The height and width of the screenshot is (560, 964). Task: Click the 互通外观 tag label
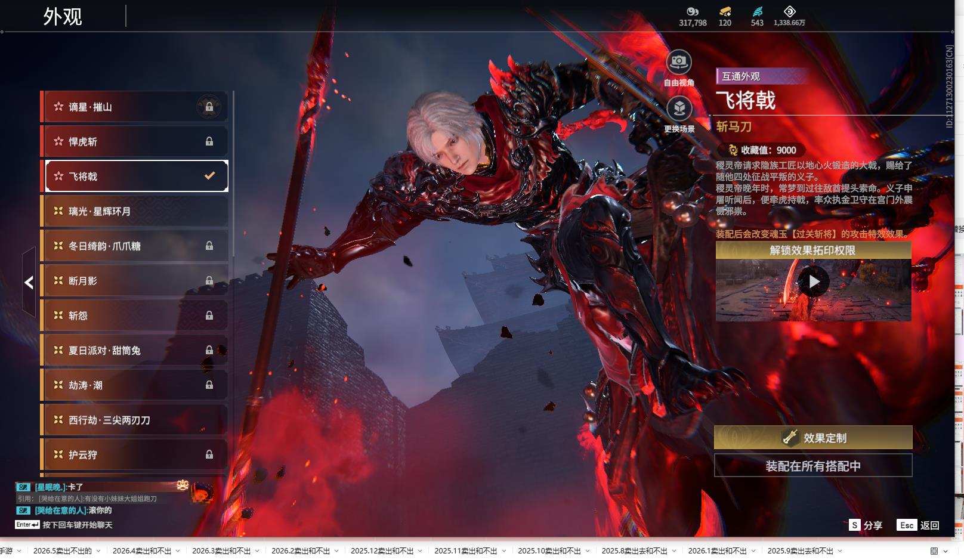pyautogui.click(x=741, y=76)
